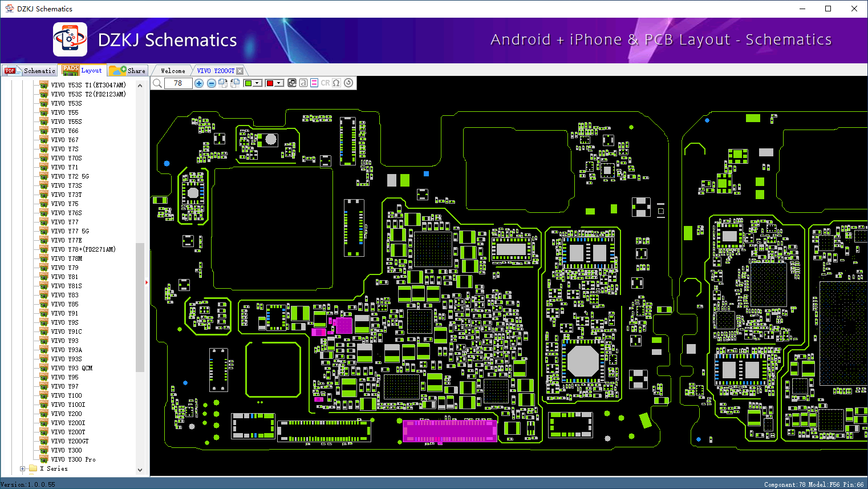Toggle the pink pad highlight icon

coord(314,83)
